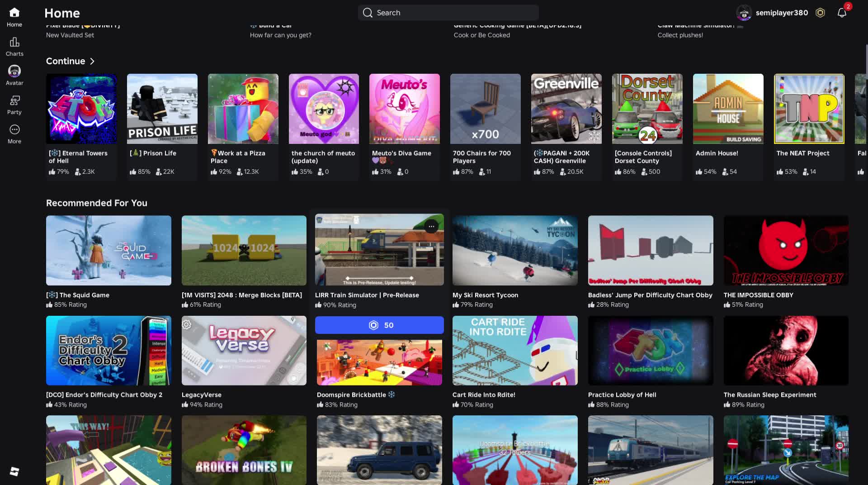868x485 pixels.
Task: Open 2048 Merge Blocks thumbnail
Action: click(244, 250)
